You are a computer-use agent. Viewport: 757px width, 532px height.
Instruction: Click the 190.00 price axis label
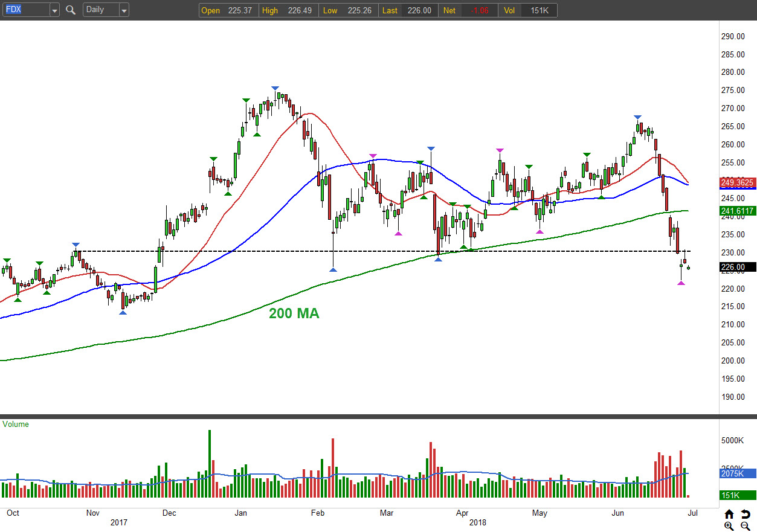[x=733, y=397]
